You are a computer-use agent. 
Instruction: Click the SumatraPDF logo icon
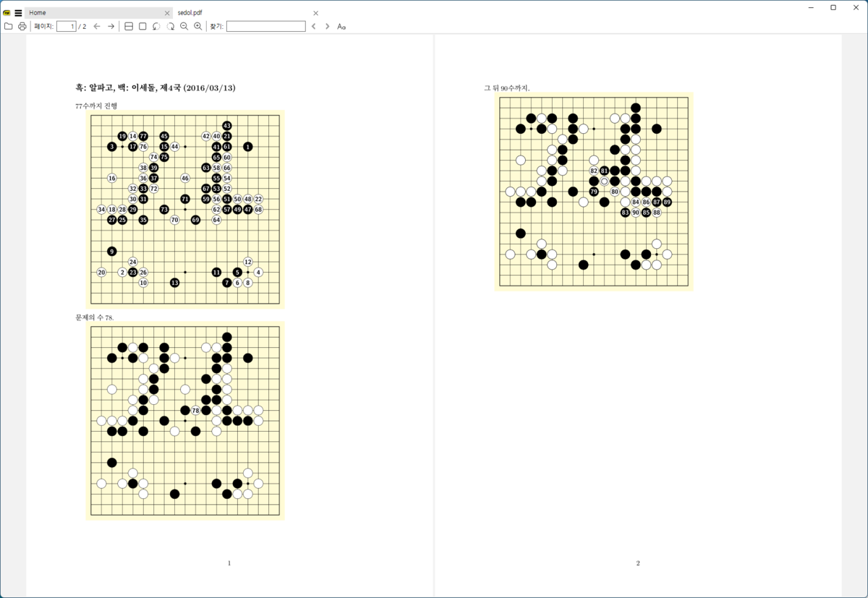[x=7, y=12]
